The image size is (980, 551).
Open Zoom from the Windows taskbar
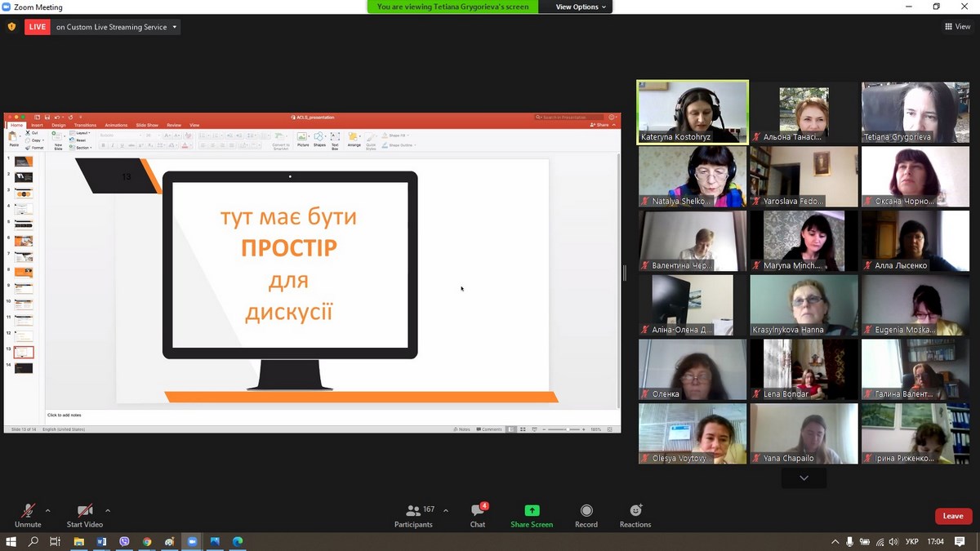click(x=192, y=541)
